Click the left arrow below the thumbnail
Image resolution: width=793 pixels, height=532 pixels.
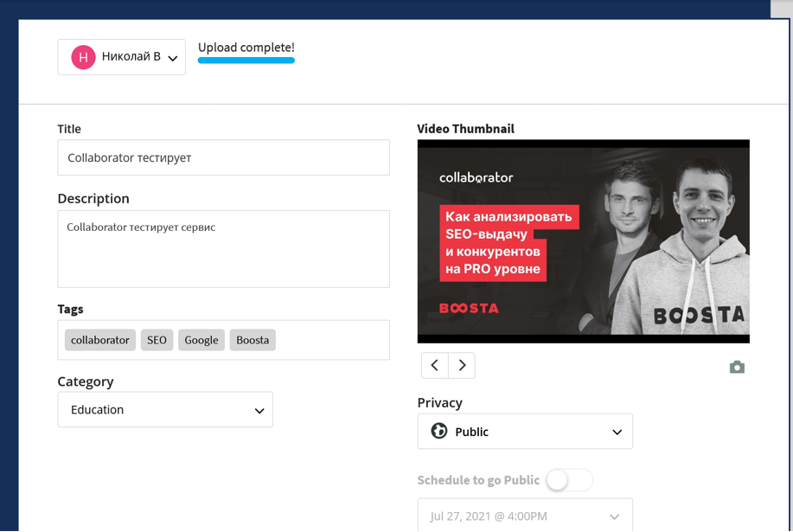pyautogui.click(x=434, y=365)
